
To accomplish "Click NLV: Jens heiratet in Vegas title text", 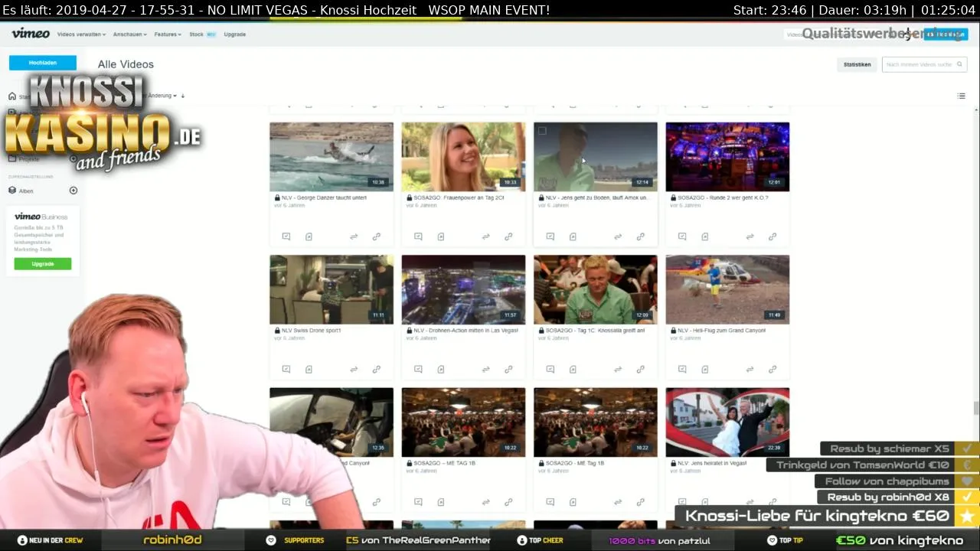I will tap(712, 463).
